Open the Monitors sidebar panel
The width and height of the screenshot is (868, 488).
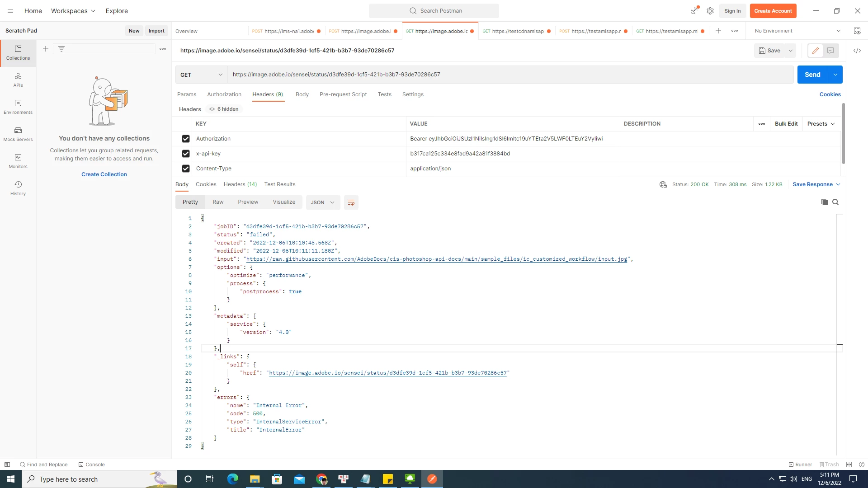pyautogui.click(x=18, y=161)
